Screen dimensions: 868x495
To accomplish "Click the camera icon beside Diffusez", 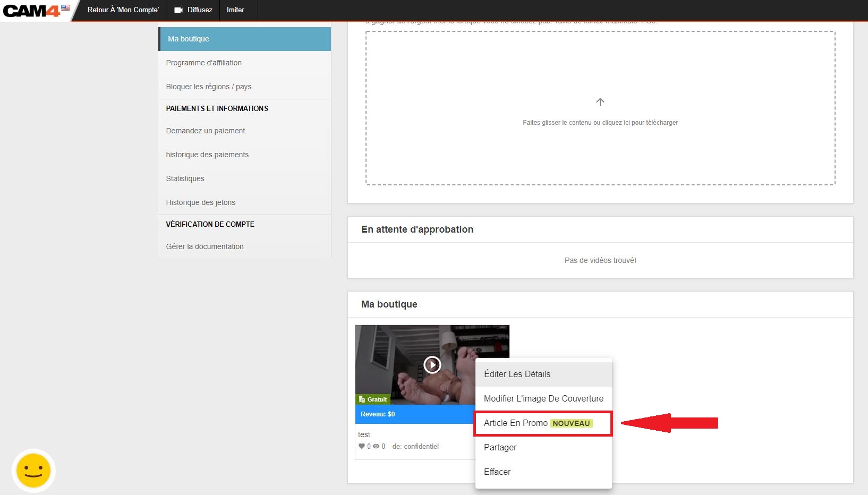I will (x=178, y=10).
